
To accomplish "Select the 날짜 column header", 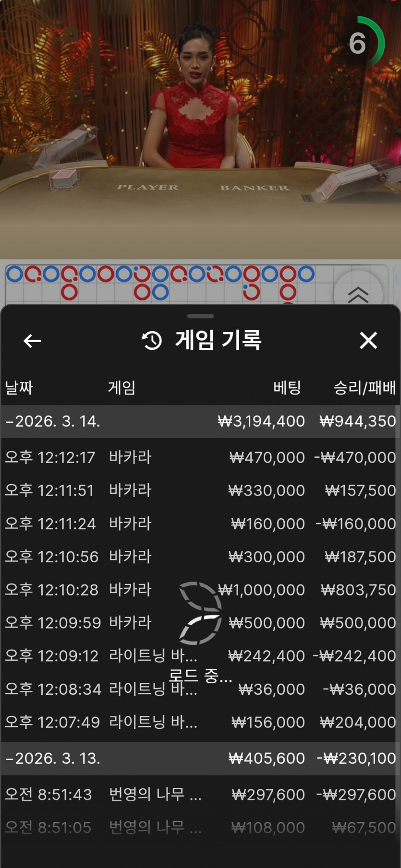I will point(19,387).
